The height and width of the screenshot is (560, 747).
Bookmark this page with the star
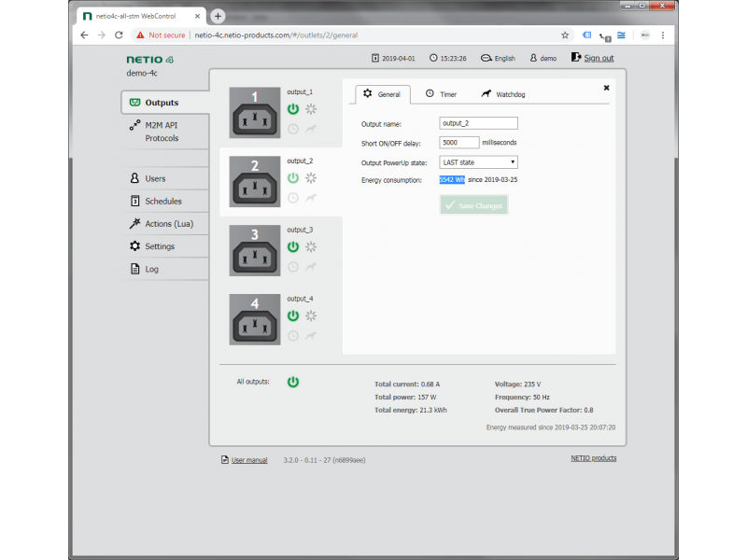pyautogui.click(x=565, y=35)
